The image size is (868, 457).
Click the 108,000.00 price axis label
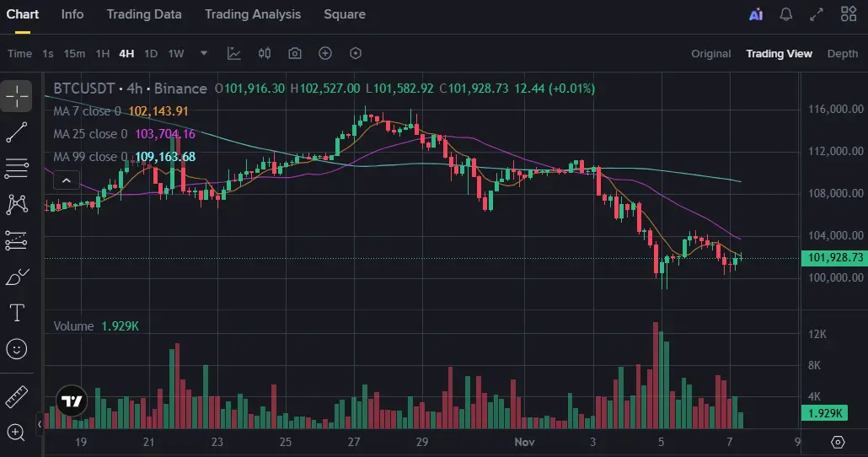(x=836, y=193)
